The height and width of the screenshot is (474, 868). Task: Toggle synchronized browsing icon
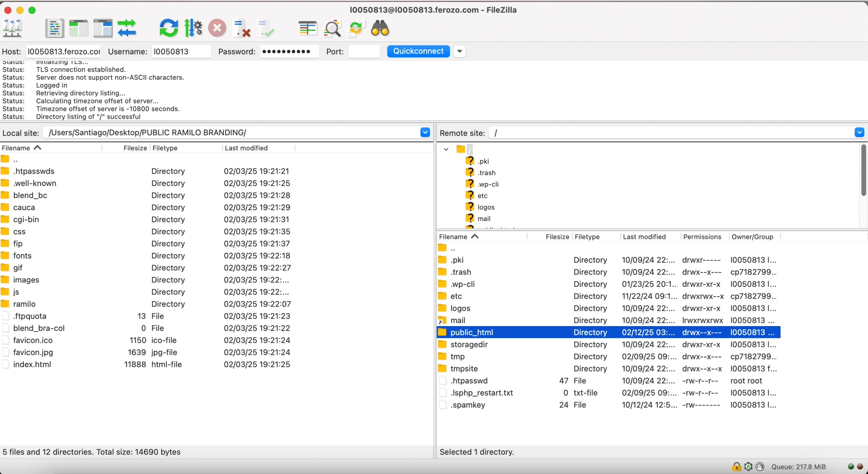coord(356,29)
